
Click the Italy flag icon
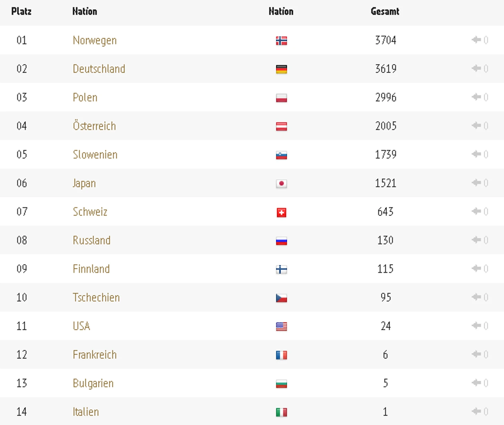tap(281, 412)
